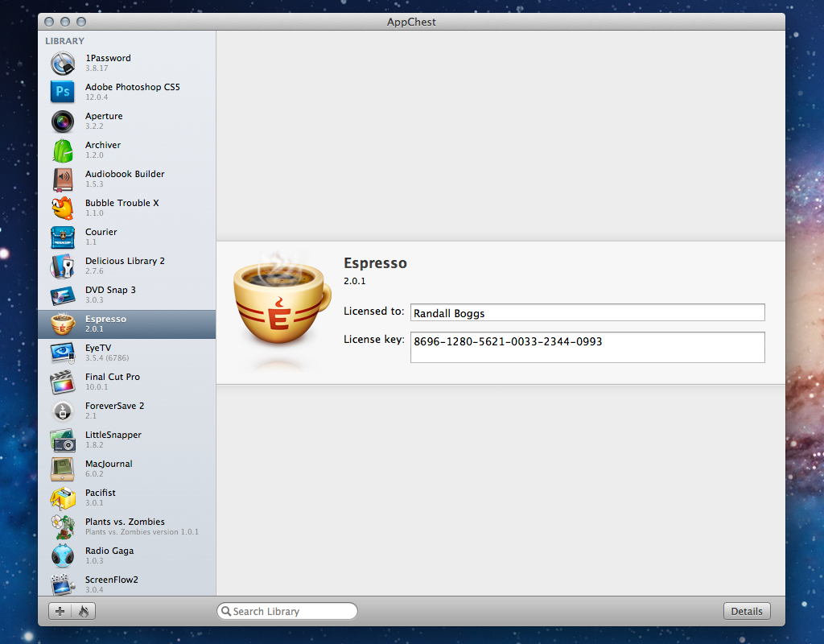
Task: Click the 1Password app icon in library
Action: coord(63,63)
